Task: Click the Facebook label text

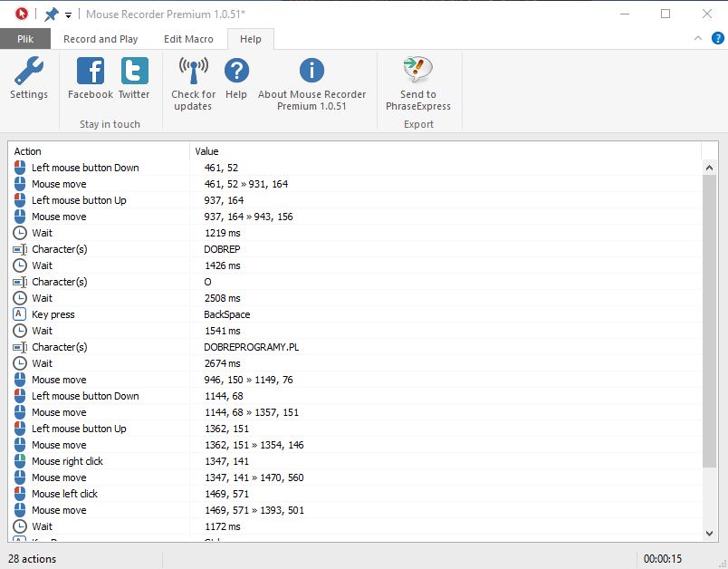Action: (x=91, y=94)
